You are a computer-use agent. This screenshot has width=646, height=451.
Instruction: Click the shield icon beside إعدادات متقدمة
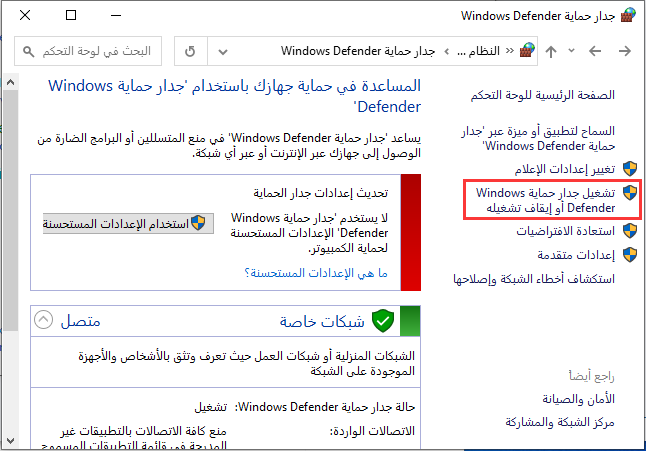pyautogui.click(x=630, y=255)
